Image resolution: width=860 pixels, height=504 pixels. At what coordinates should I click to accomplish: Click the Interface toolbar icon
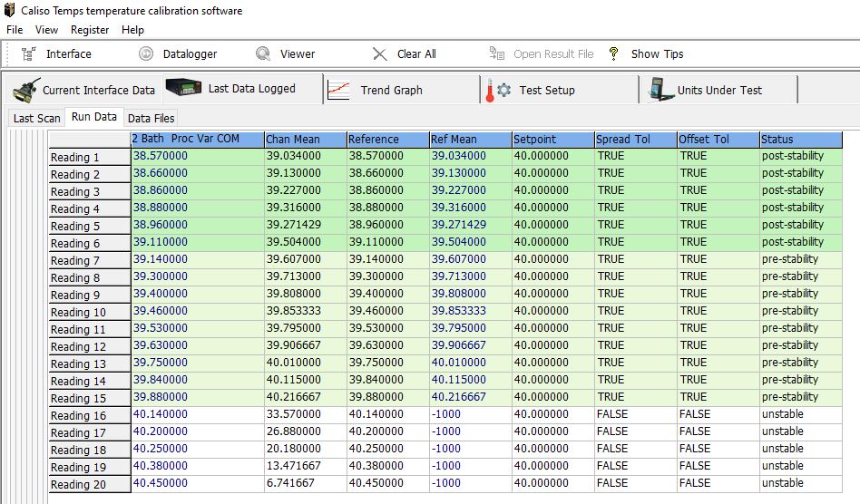pyautogui.click(x=28, y=53)
